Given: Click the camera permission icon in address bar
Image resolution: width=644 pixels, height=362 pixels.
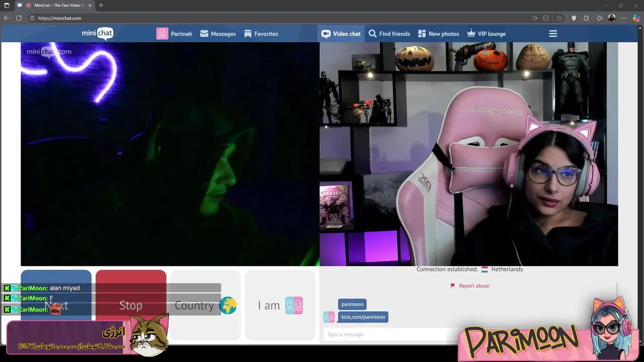Looking at the screenshot, I should (535, 18).
